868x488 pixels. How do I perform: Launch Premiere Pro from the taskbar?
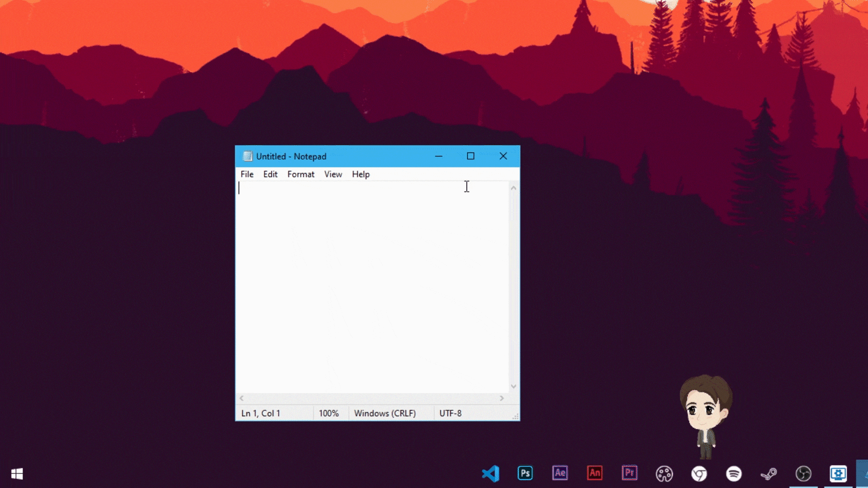pyautogui.click(x=629, y=473)
